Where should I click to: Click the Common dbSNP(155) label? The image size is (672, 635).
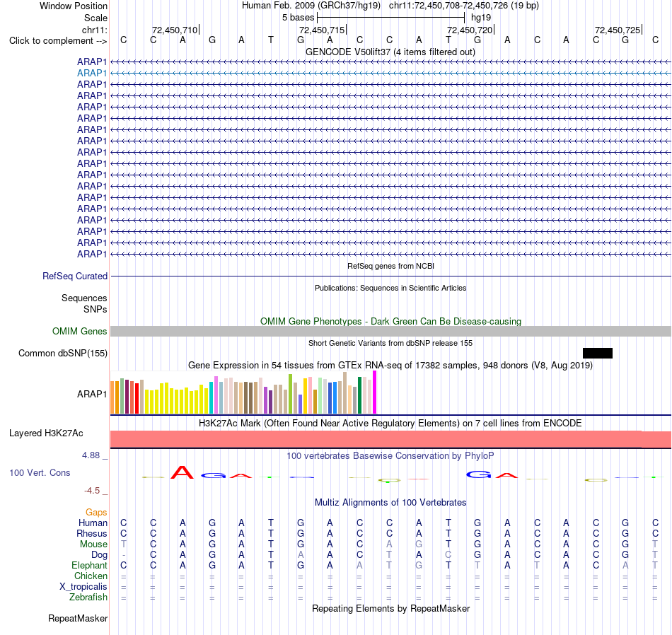[x=62, y=353]
